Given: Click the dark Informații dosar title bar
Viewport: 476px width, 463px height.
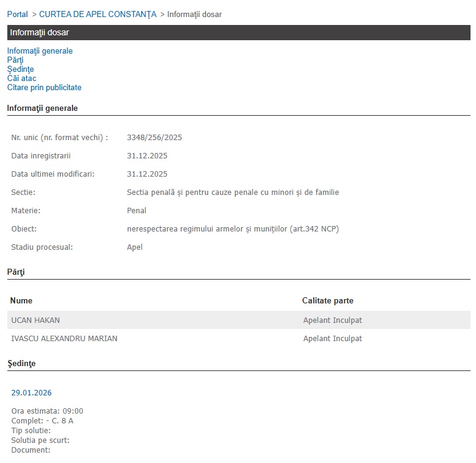Looking at the screenshot, I should (238, 32).
